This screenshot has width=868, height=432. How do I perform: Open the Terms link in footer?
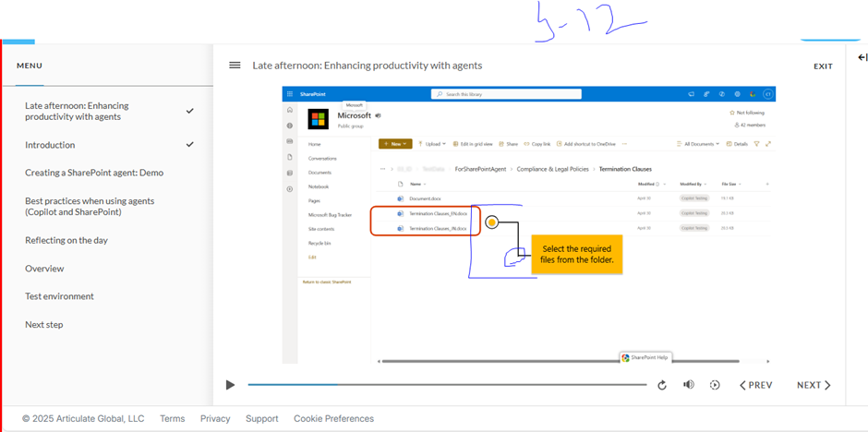pos(172,419)
